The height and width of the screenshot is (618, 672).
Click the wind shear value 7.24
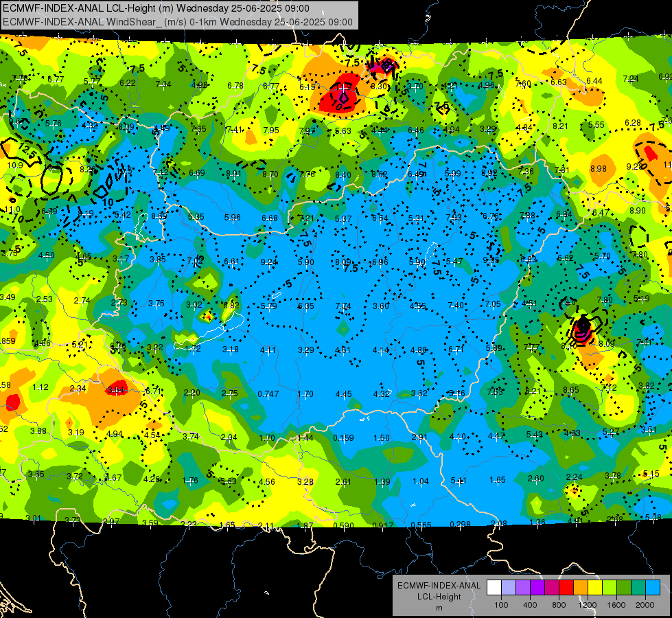click(631, 79)
